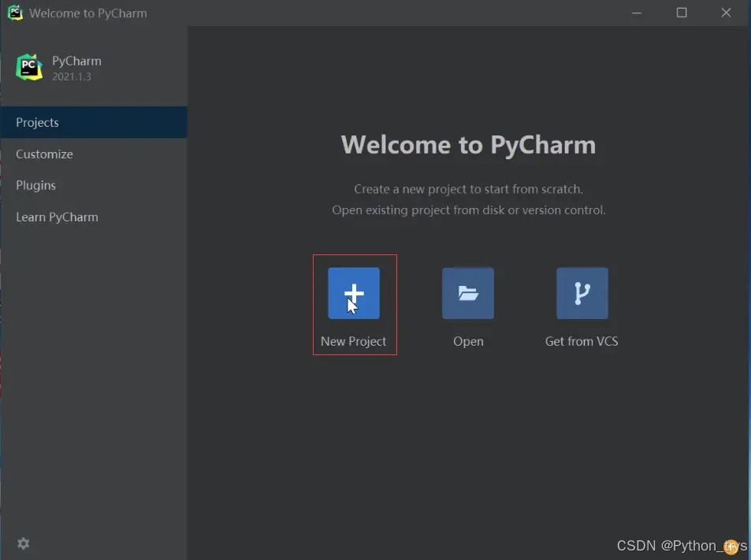Click the 'Welcome to PyCharm' window title text
This screenshot has width=751, height=560.
88,13
